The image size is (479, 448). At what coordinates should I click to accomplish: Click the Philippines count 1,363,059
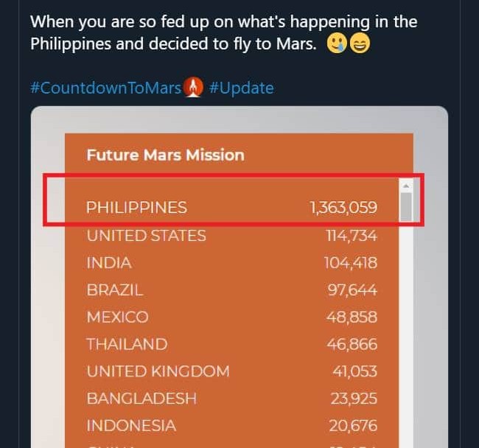tap(343, 207)
